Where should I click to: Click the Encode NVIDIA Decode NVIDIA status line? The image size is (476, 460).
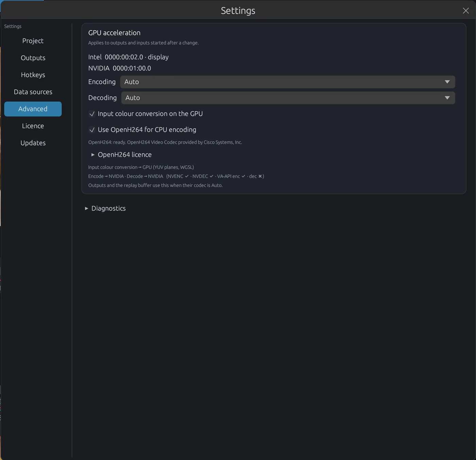click(176, 176)
